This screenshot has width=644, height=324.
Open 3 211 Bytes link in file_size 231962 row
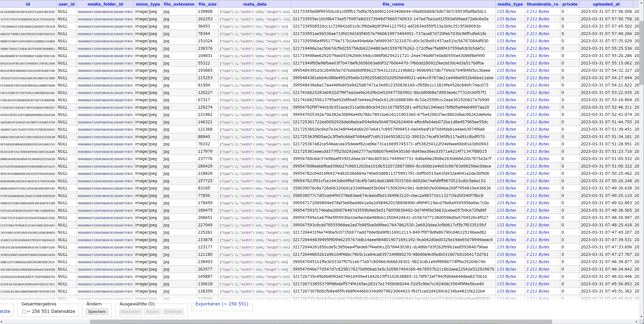[x=538, y=115]
